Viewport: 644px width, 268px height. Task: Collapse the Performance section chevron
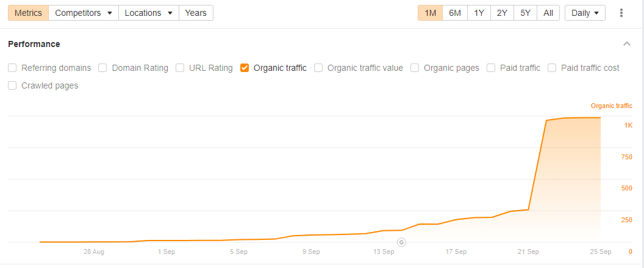(x=627, y=44)
